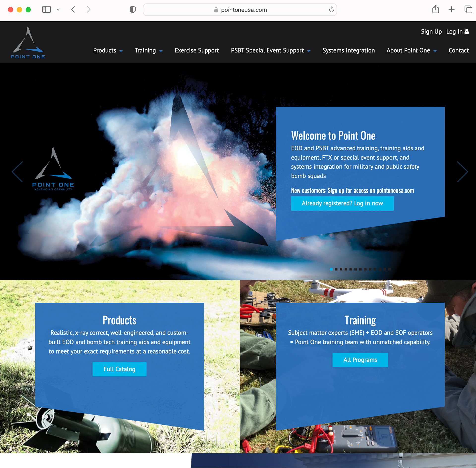Image resolution: width=476 pixels, height=468 pixels.
Task: Go to previous slide with left arrow
Action: 17,172
